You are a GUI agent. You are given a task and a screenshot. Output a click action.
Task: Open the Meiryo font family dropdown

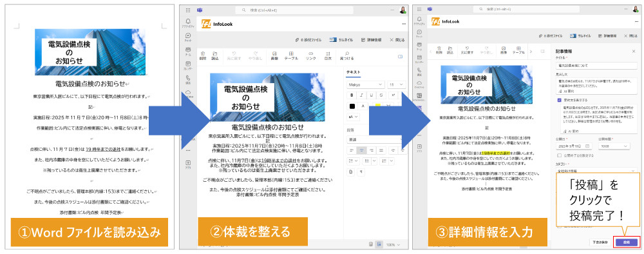point(365,84)
